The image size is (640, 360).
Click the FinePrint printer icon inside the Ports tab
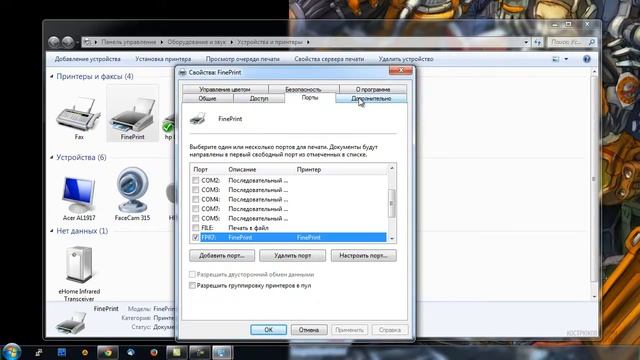pyautogui.click(x=198, y=119)
